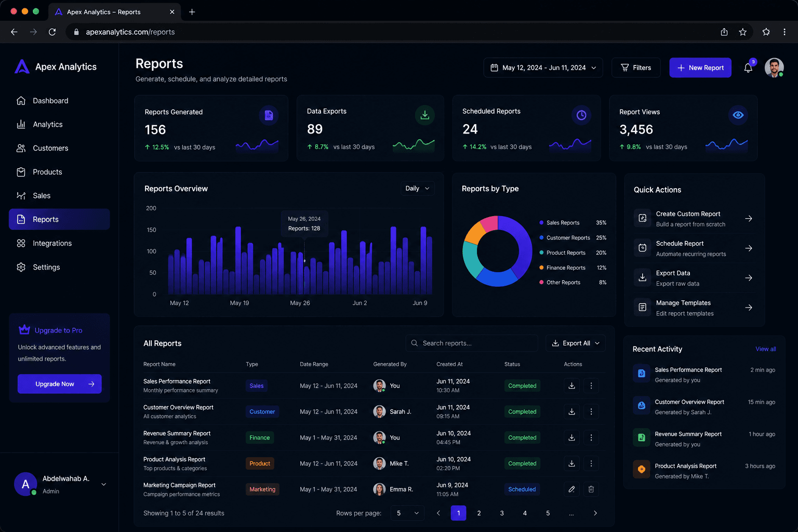Click the browser share icon
This screenshot has width=798, height=532.
tap(724, 32)
